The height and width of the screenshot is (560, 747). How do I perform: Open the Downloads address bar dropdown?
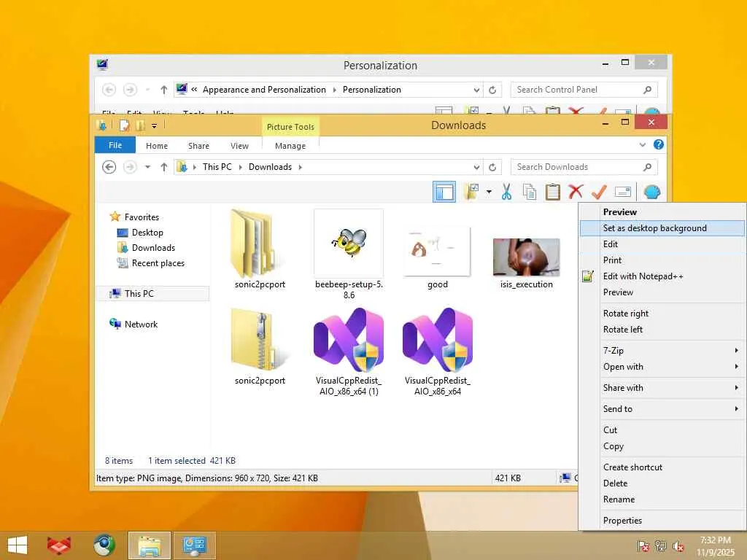click(x=476, y=167)
